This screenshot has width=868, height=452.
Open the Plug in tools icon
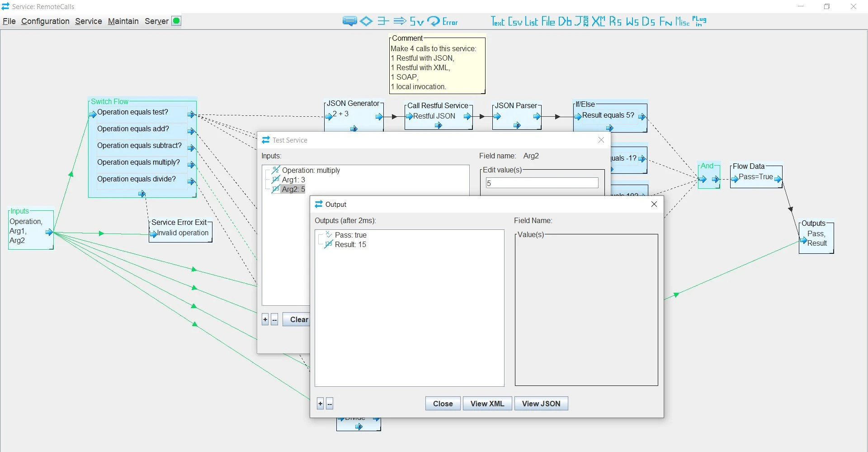tap(699, 21)
